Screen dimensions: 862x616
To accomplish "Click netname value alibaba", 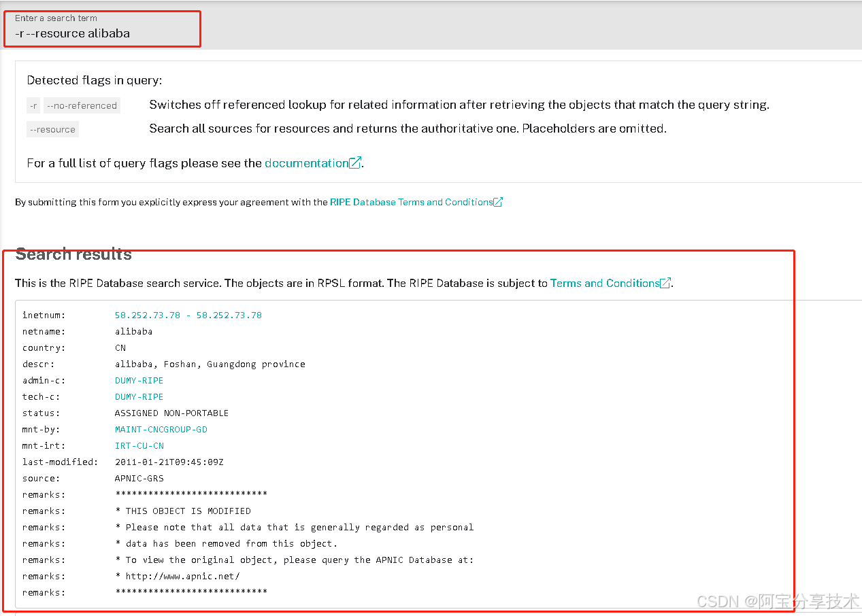I will (x=134, y=332).
